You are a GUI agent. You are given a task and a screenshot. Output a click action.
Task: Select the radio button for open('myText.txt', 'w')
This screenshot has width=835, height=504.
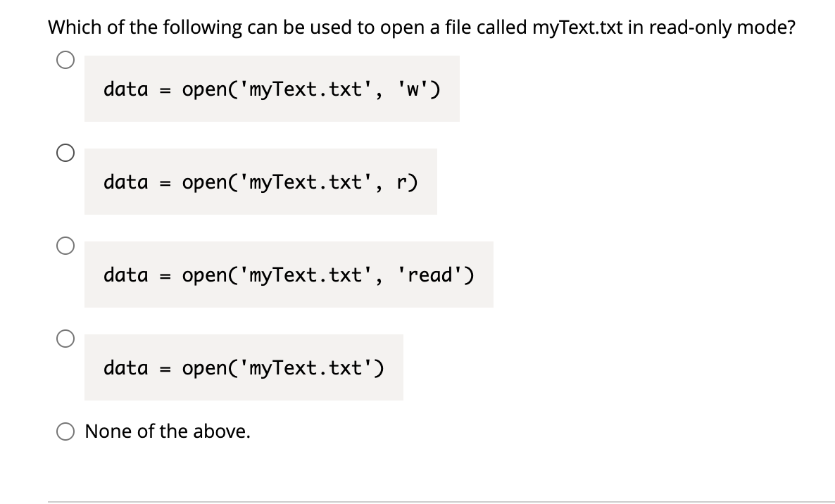coord(65,61)
